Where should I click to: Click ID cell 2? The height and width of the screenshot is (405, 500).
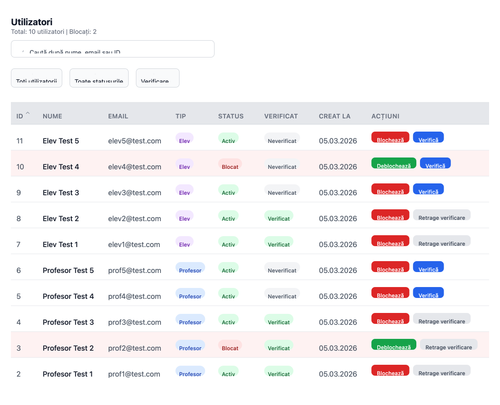point(19,374)
